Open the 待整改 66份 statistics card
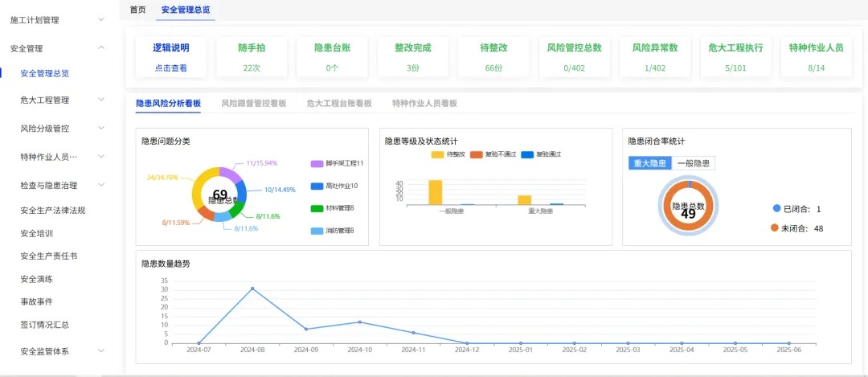The height and width of the screenshot is (377, 868). coord(493,56)
